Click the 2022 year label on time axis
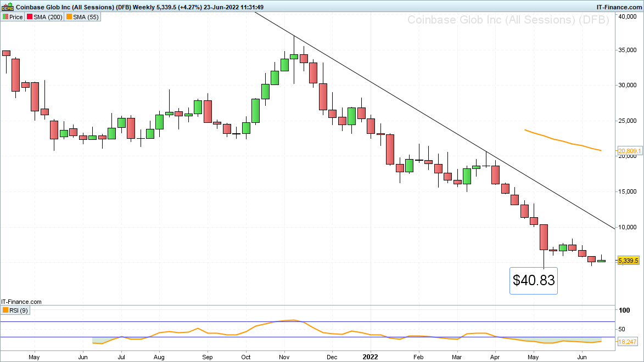The height and width of the screenshot is (362, 644). tap(371, 357)
